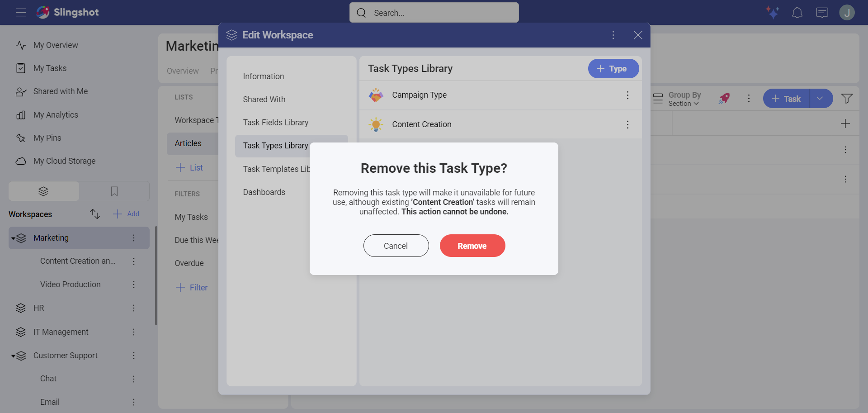The image size is (868, 413).
Task: Add a new List
Action: pyautogui.click(x=189, y=168)
